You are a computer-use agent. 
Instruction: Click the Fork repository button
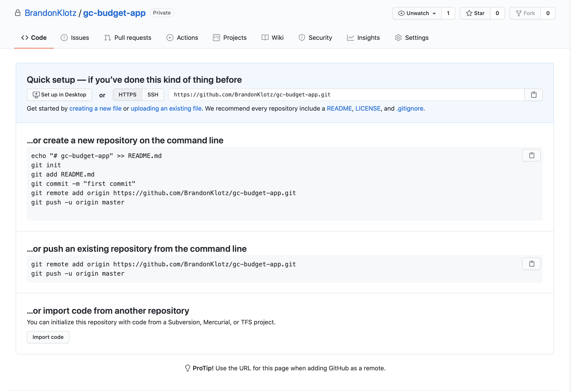pos(525,13)
